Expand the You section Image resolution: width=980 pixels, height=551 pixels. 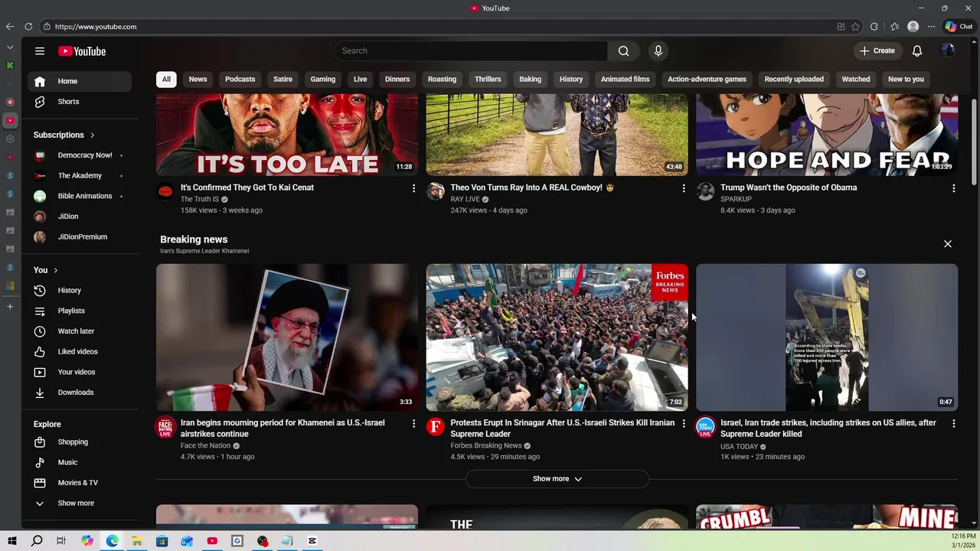tap(46, 270)
